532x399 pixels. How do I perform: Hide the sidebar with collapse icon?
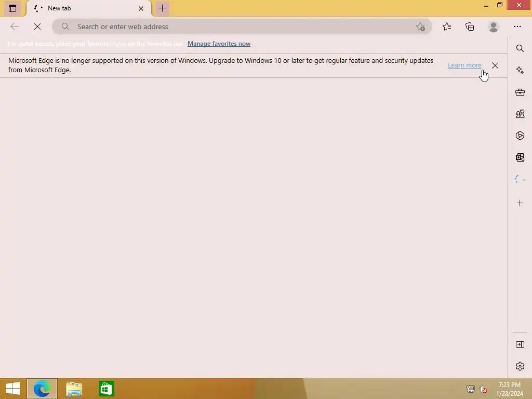click(x=520, y=344)
